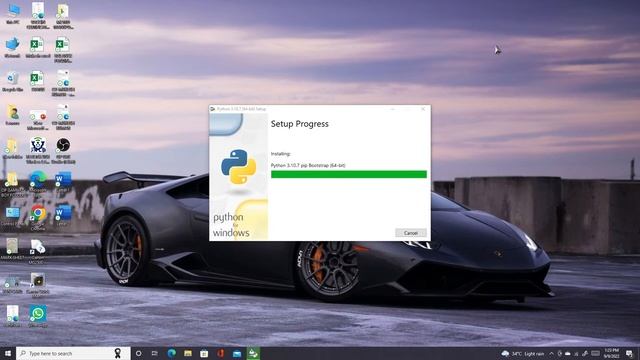Click the taskbar search box
This screenshot has width=640, height=360.
tap(73, 353)
